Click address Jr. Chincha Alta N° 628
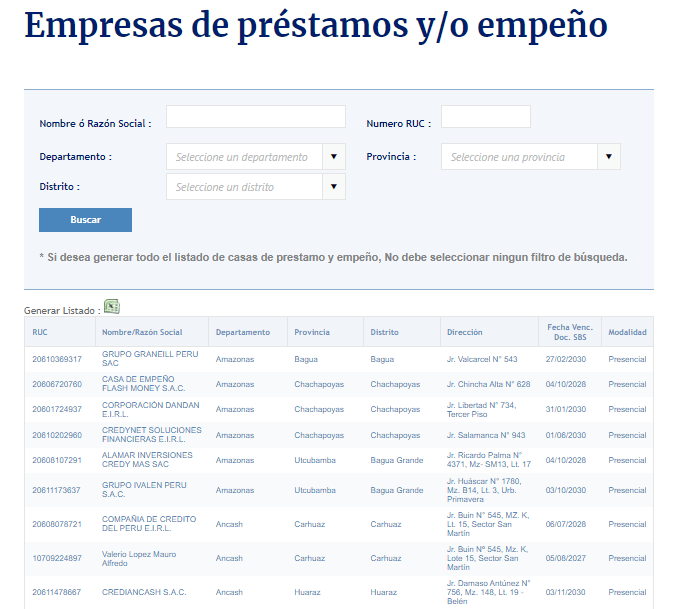The image size is (673, 609). pos(488,384)
